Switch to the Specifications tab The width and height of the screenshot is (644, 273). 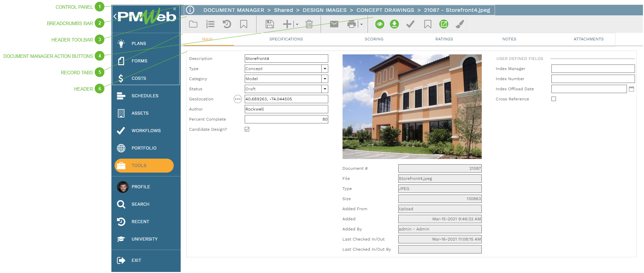click(x=286, y=39)
